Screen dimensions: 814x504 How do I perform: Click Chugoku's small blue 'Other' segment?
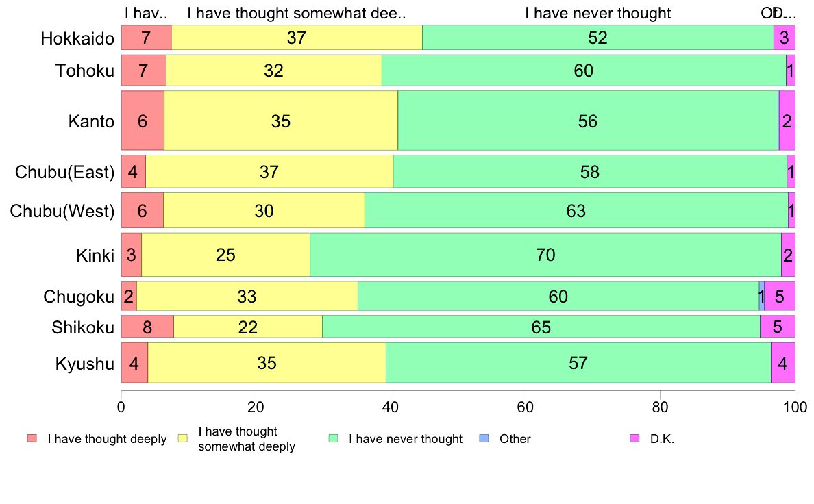click(x=761, y=297)
